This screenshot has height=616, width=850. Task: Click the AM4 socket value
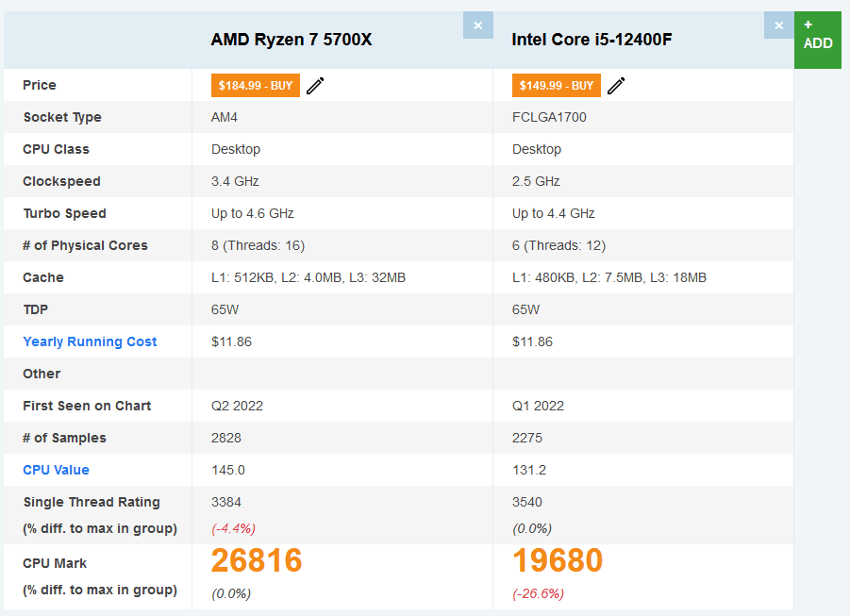click(x=224, y=117)
